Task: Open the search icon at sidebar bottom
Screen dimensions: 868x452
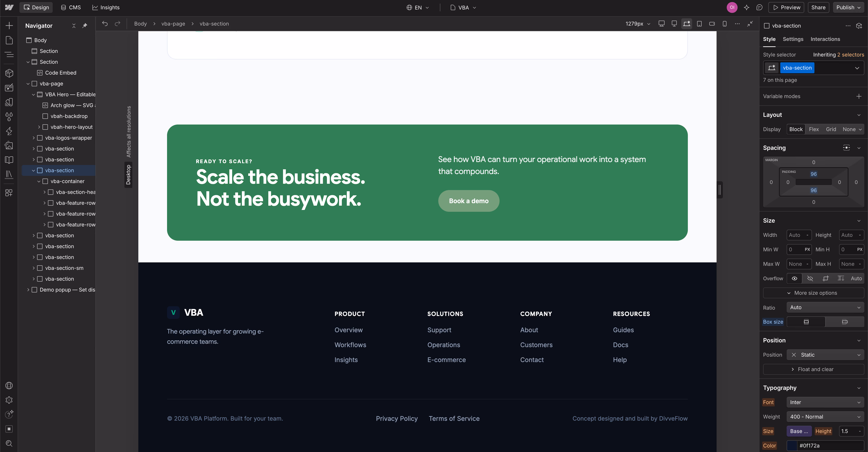Action: tap(9, 443)
